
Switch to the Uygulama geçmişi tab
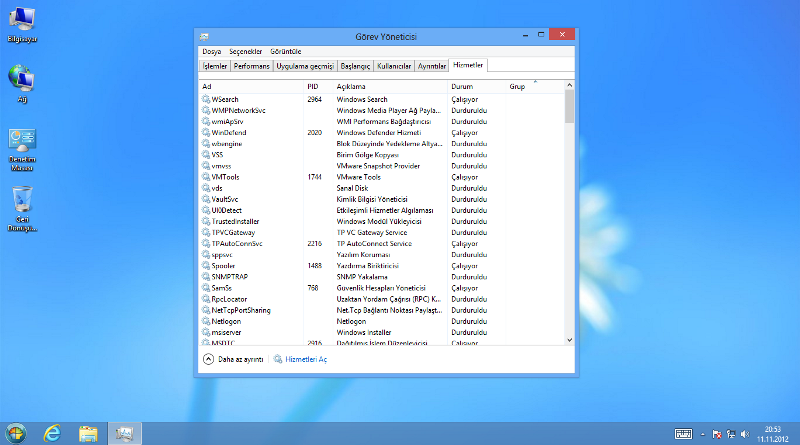pyautogui.click(x=305, y=66)
